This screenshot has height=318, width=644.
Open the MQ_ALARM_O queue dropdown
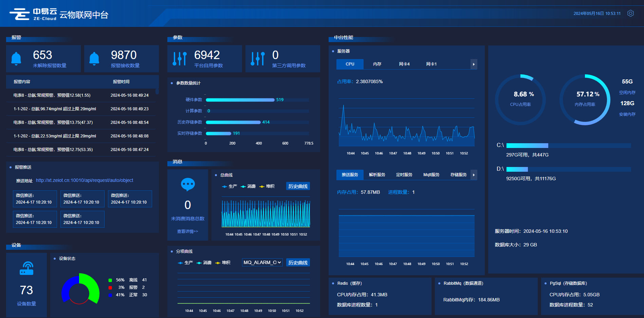pos(262,262)
